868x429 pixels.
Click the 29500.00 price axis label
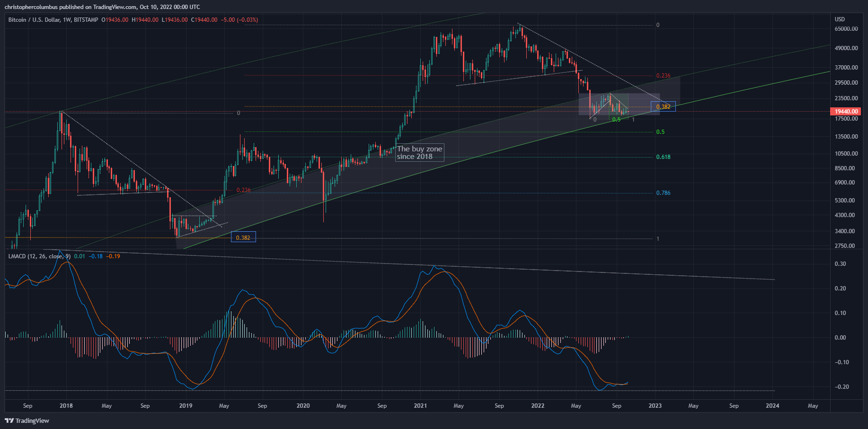pyautogui.click(x=846, y=83)
